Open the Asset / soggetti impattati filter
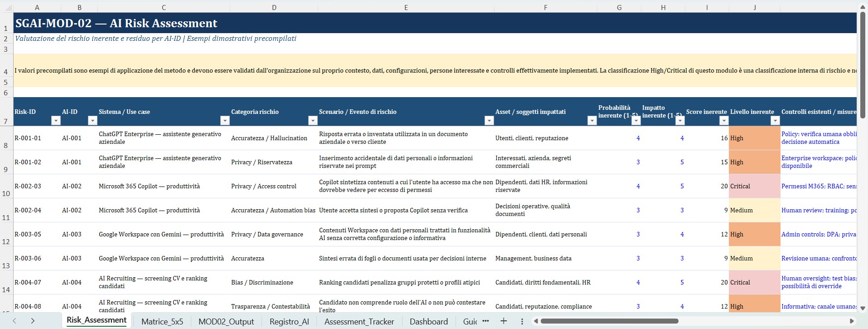 tap(592, 120)
